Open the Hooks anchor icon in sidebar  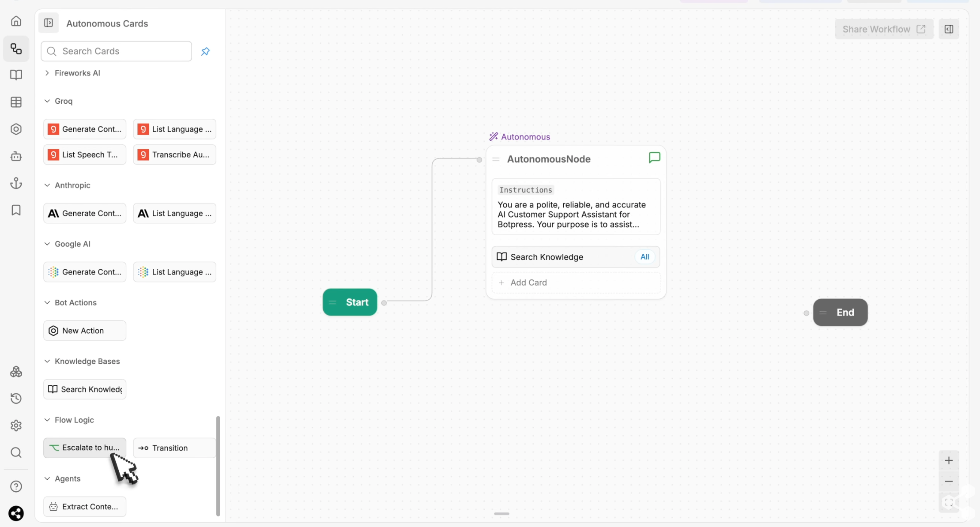[16, 183]
